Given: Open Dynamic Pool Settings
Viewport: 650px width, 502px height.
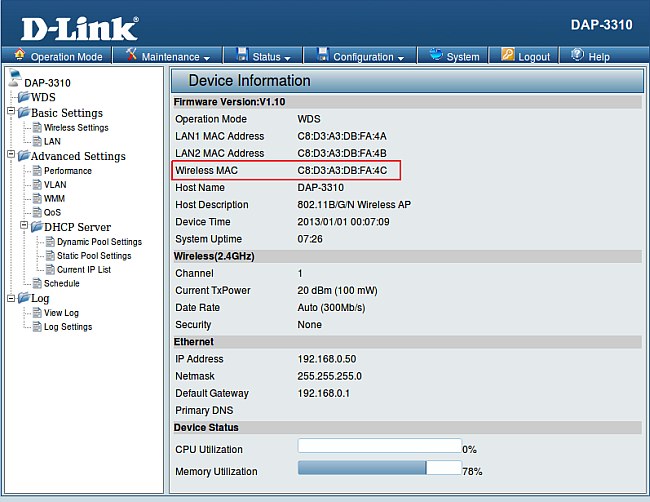Looking at the screenshot, I should [x=99, y=242].
